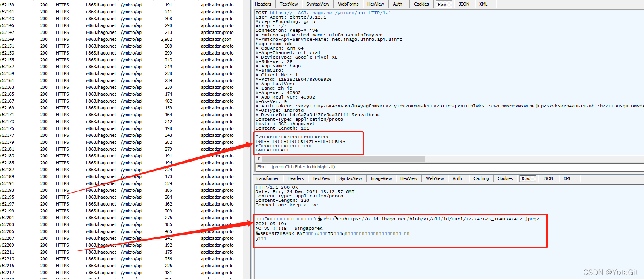Select session 62211 row

[x=121, y=252]
